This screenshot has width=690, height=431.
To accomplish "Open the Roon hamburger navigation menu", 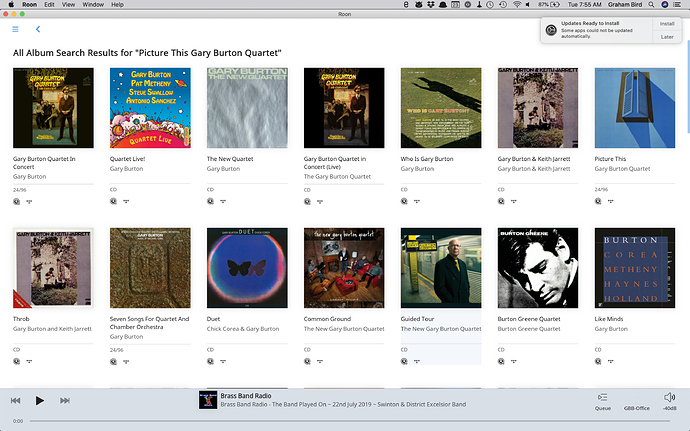I will [x=15, y=29].
